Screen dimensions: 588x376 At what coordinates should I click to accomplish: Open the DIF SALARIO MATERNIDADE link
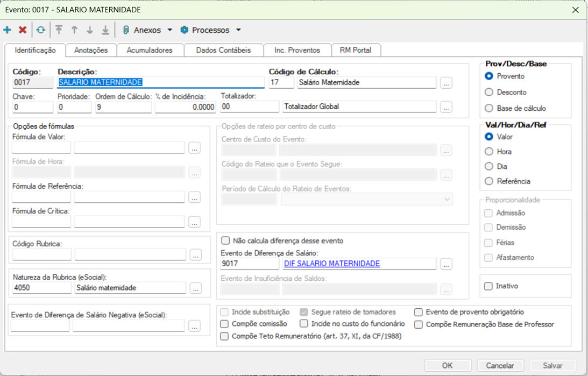[x=332, y=264]
